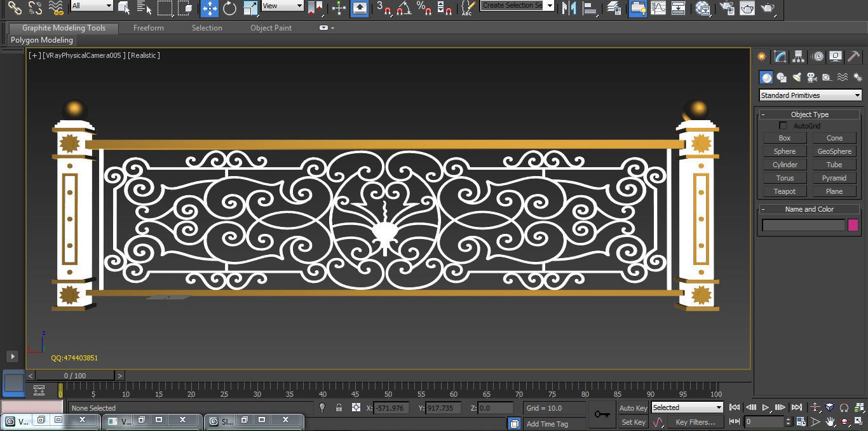This screenshot has width=868, height=431.
Task: Click Use Pivot Point Center icon
Action: (x=315, y=8)
